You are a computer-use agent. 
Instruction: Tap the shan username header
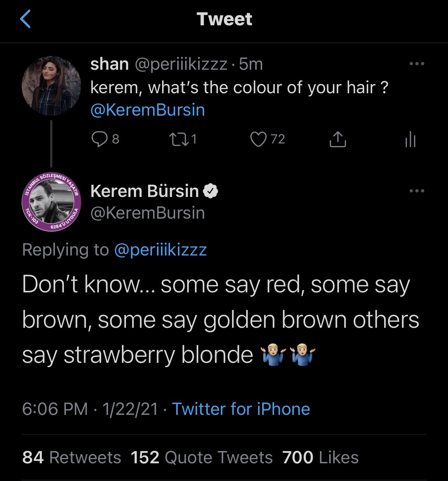point(109,64)
